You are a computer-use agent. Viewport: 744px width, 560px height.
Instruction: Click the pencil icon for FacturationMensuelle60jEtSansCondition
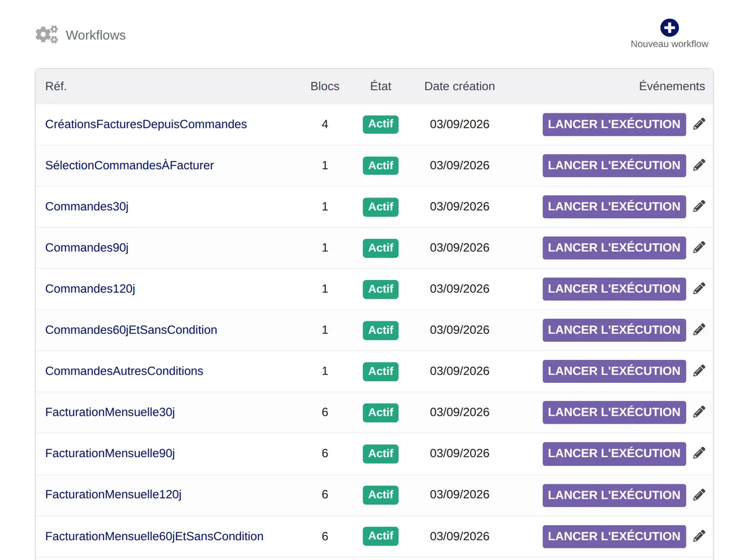(699, 536)
